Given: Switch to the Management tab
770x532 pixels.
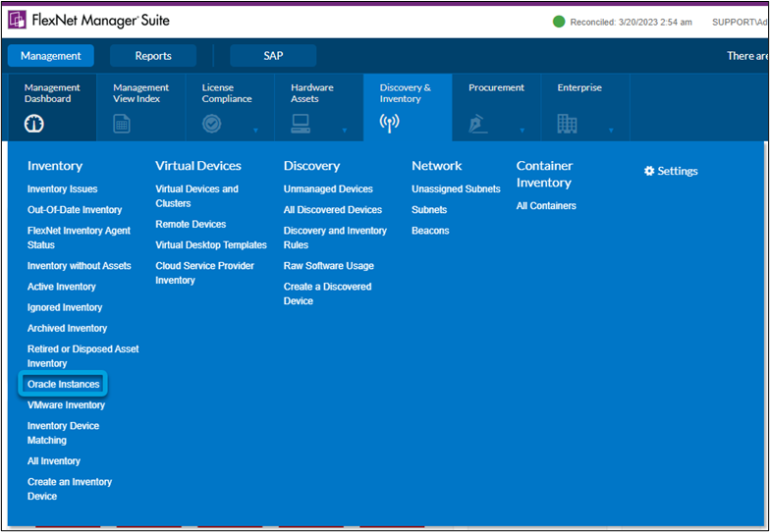Looking at the screenshot, I should point(51,56).
